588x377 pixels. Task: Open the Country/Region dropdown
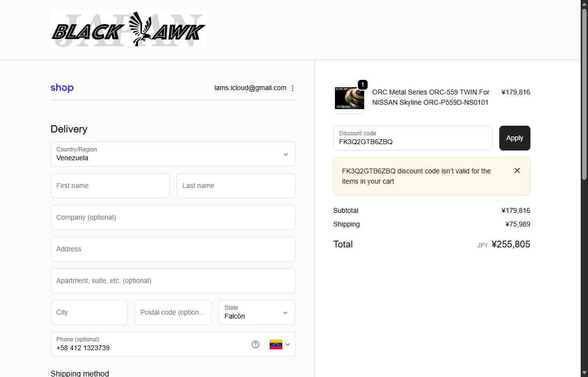173,154
